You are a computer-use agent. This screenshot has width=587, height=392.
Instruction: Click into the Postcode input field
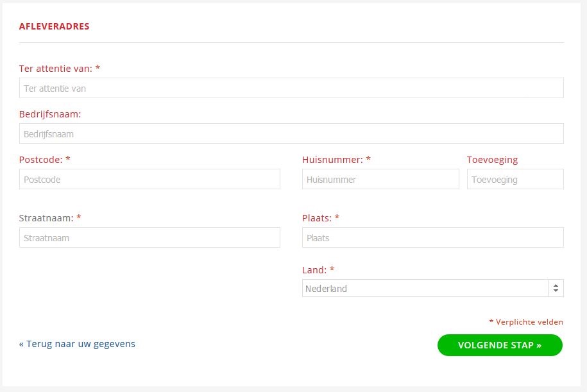[149, 179]
